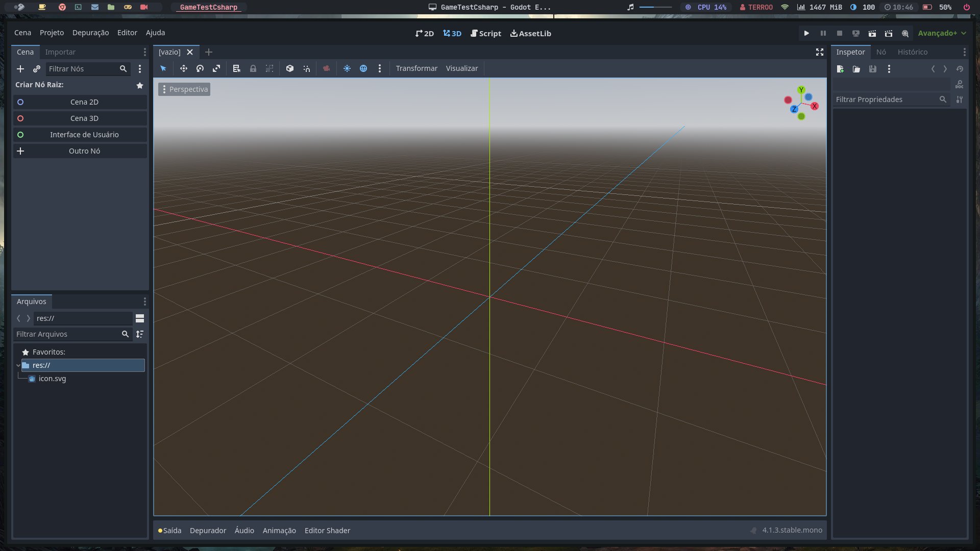Open the Cena menu
The height and width of the screenshot is (551, 980).
point(22,33)
